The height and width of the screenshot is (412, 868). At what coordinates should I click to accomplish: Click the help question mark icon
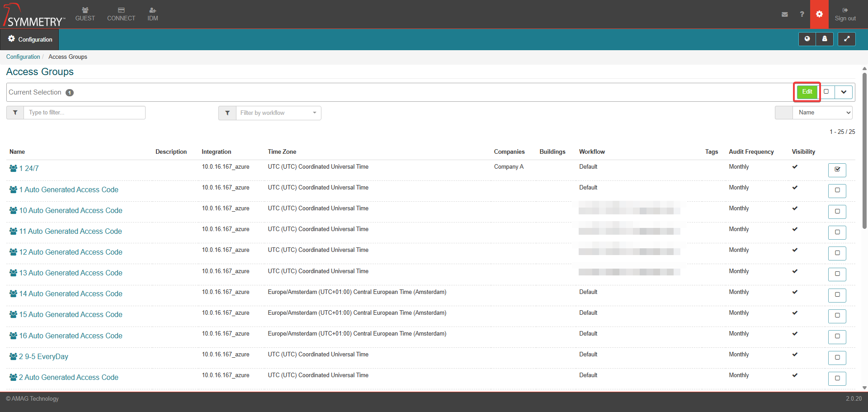tap(802, 14)
